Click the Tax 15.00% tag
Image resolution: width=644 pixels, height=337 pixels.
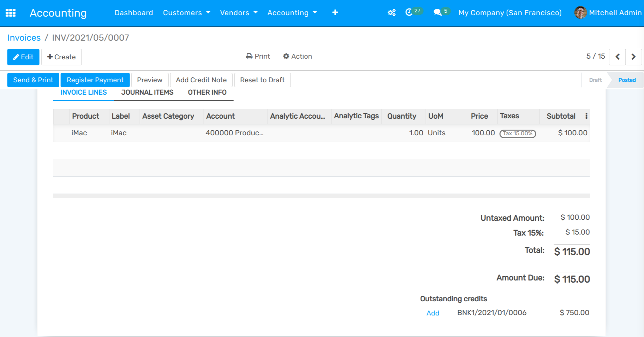click(x=518, y=134)
